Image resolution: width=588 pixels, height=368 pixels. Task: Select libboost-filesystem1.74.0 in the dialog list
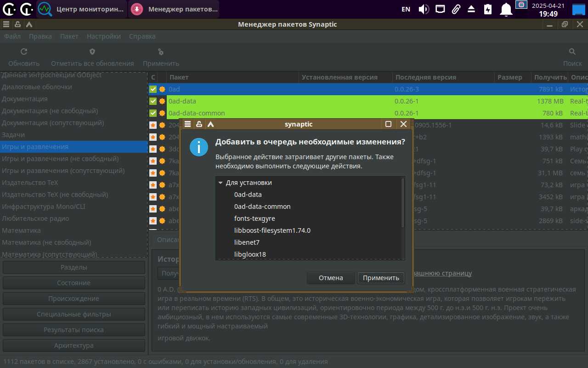[272, 230]
